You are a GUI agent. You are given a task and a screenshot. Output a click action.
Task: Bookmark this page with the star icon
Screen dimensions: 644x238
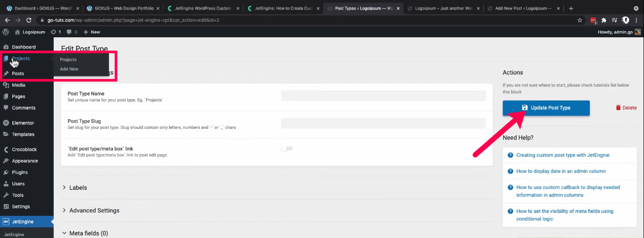(580, 20)
